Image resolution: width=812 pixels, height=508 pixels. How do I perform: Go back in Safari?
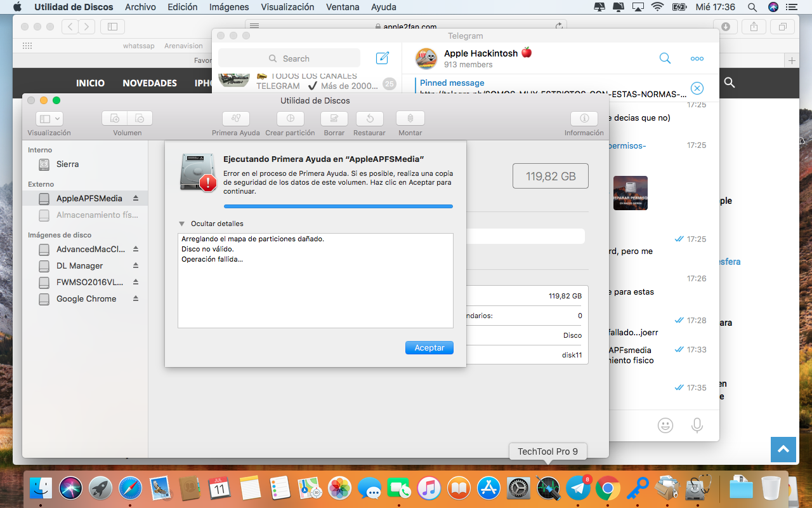coord(69,27)
